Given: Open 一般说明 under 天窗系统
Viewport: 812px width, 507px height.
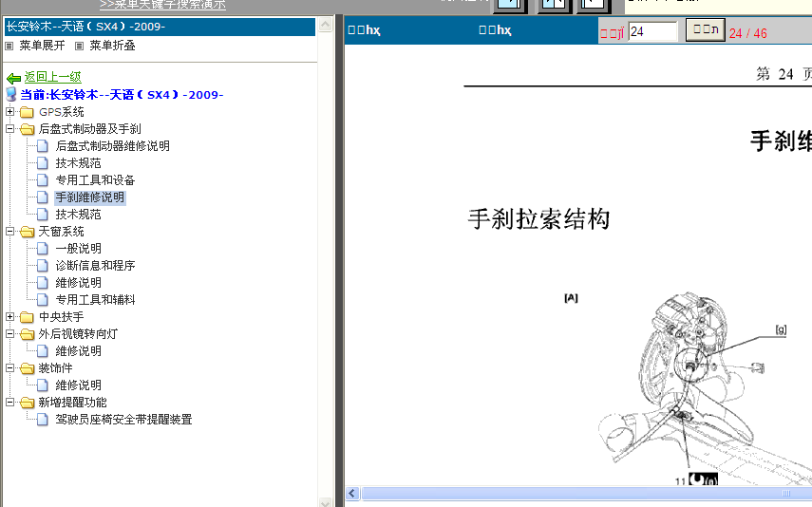Looking at the screenshot, I should [78, 249].
